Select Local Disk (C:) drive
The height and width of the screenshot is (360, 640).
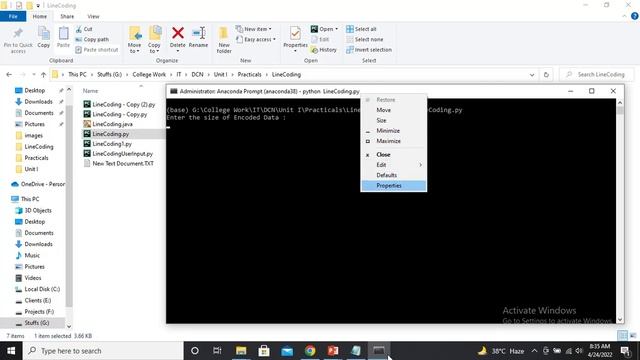click(x=42, y=289)
